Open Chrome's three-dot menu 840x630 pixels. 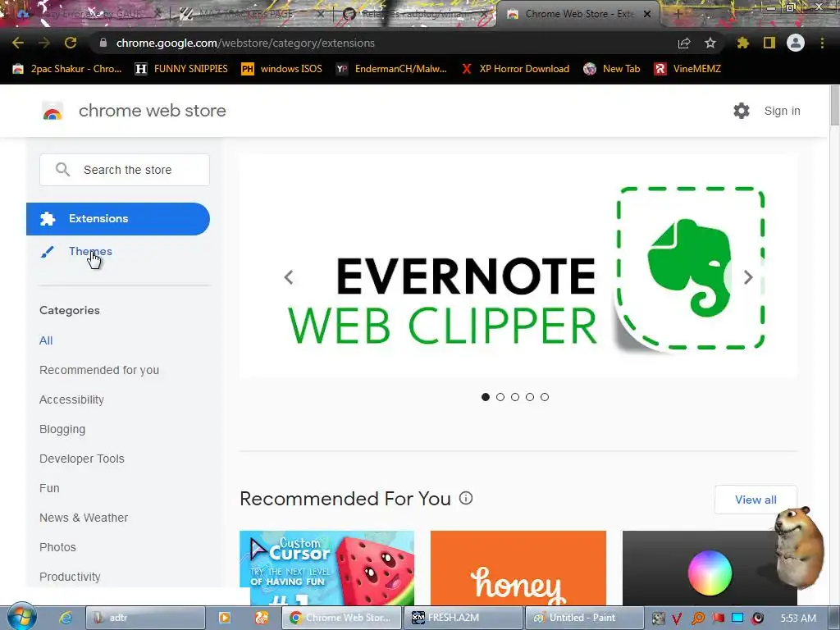[822, 43]
